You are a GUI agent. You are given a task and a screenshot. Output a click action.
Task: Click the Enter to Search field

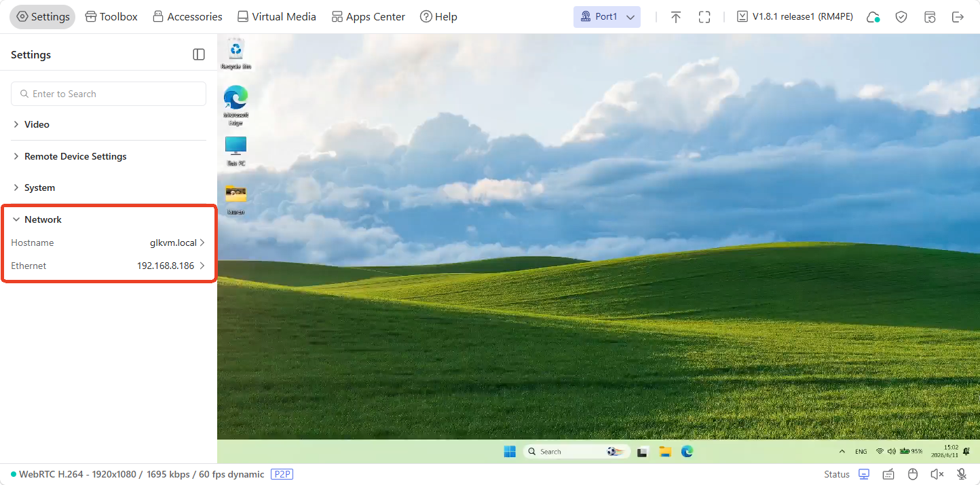(x=109, y=94)
